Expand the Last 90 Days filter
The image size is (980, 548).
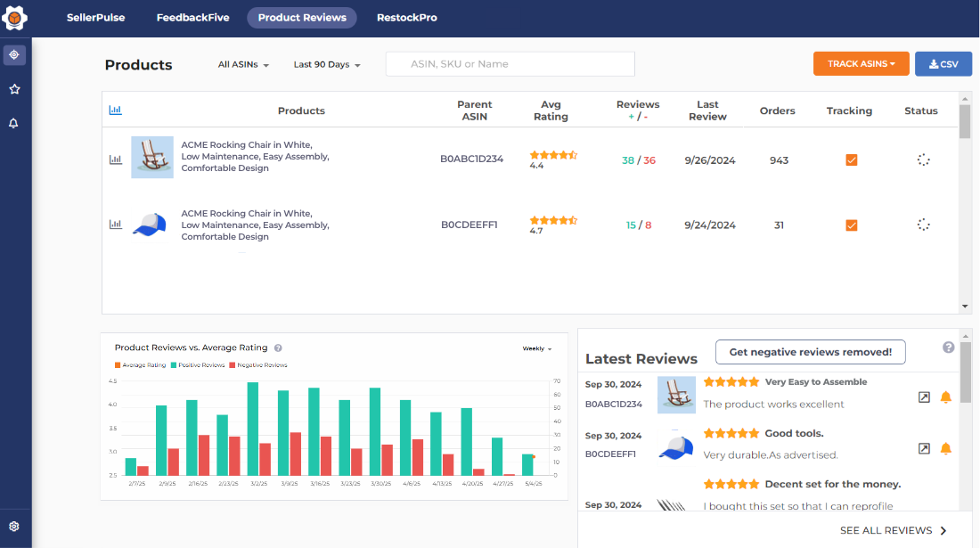(326, 65)
